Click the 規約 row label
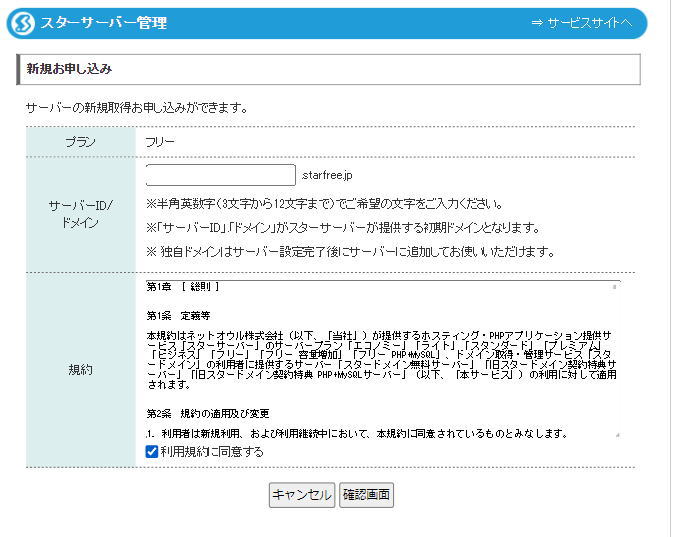 [80, 369]
